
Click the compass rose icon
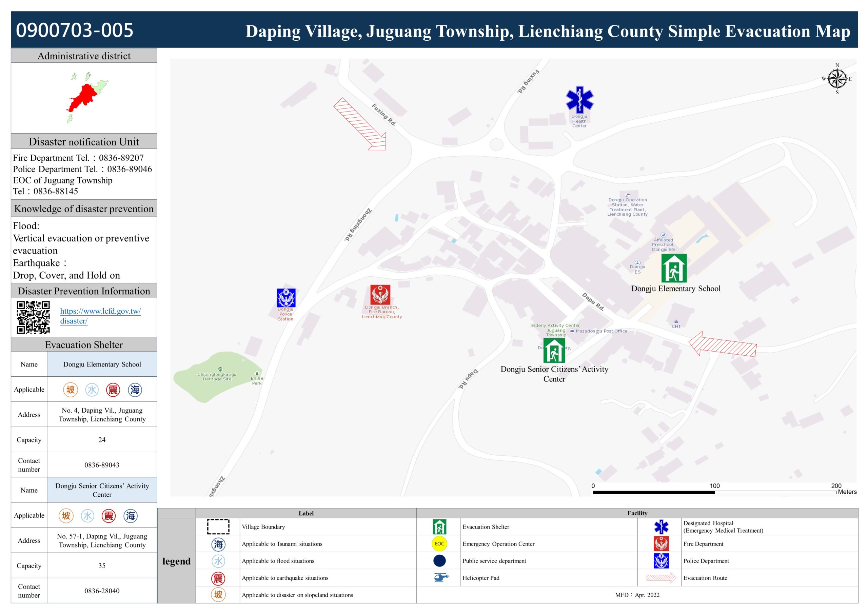(x=837, y=79)
